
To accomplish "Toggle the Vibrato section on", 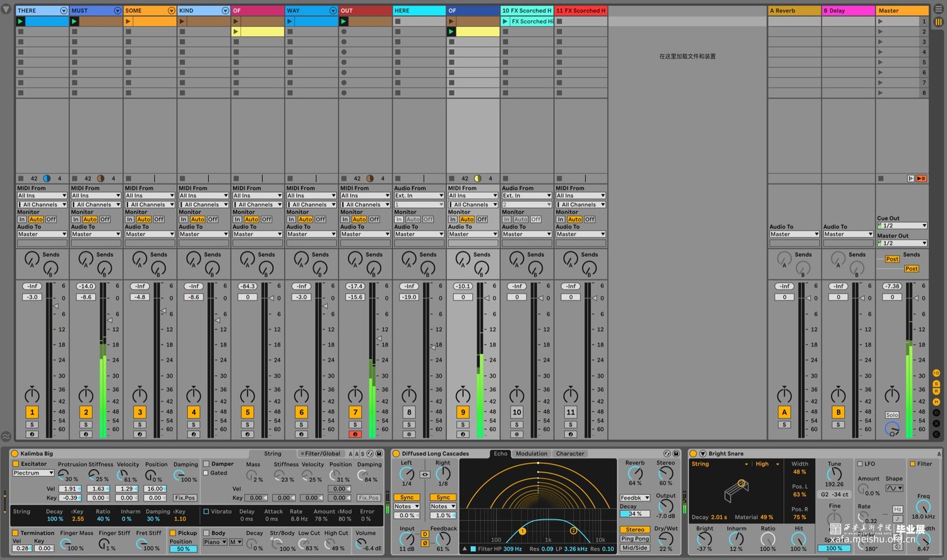I will click(x=206, y=511).
